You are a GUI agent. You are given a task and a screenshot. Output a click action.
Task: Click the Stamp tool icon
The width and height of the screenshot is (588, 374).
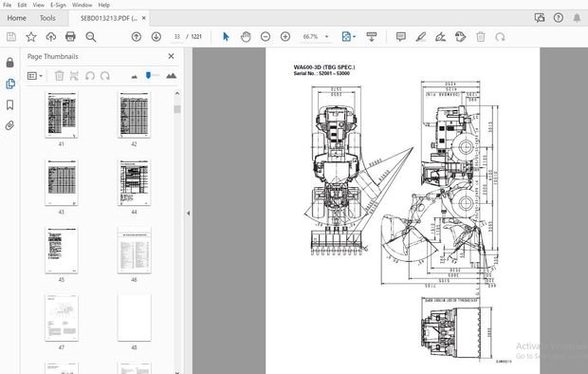[x=461, y=37]
